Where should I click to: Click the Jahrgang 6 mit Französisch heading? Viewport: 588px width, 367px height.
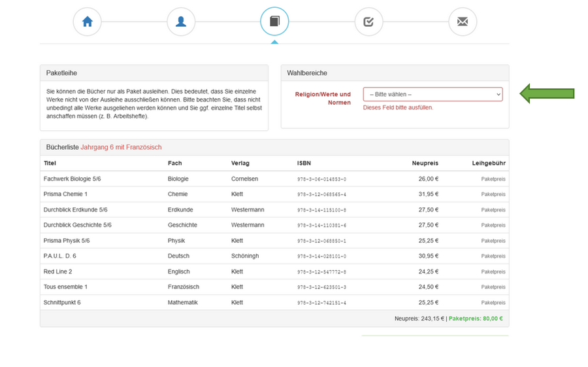point(121,147)
